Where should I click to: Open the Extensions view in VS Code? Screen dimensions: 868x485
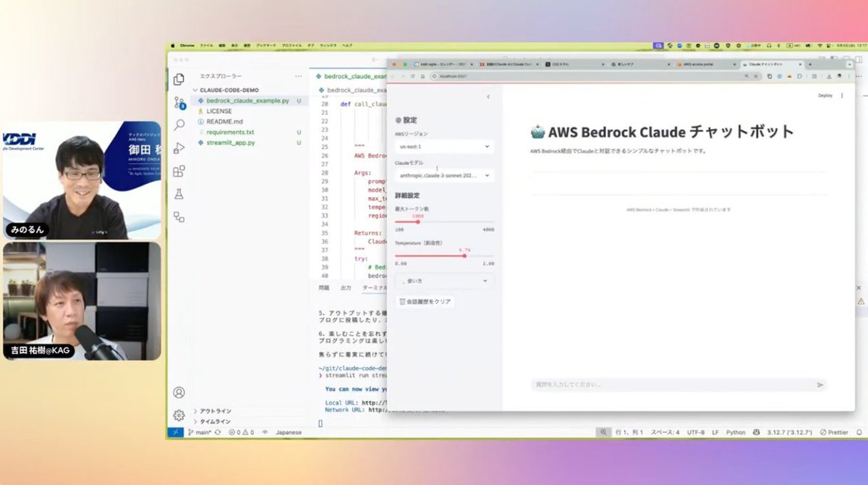pyautogui.click(x=179, y=172)
